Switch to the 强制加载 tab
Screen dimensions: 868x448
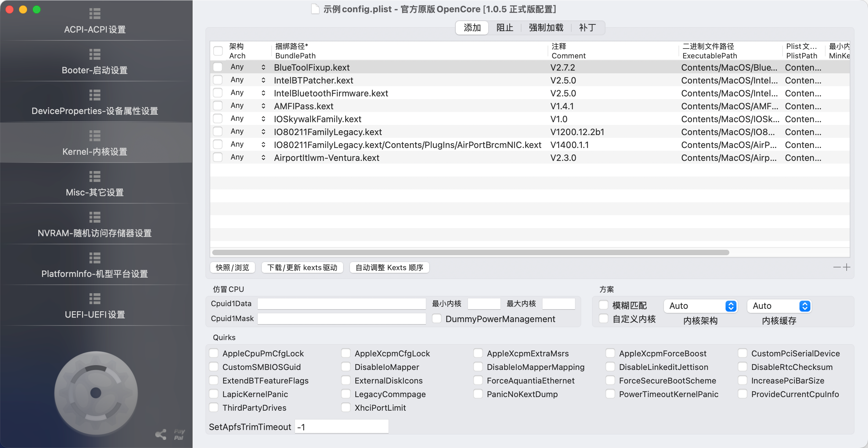(546, 27)
